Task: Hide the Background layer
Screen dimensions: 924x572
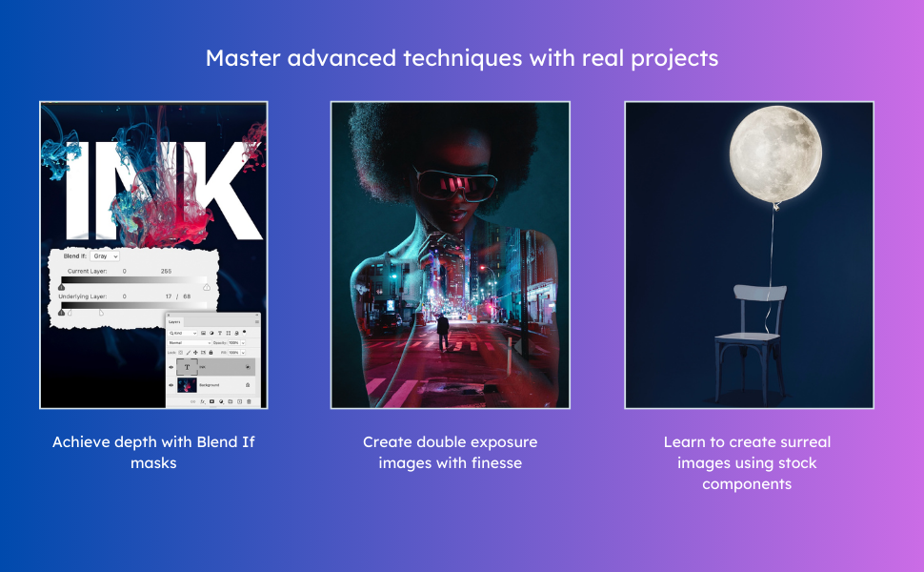Action: pyautogui.click(x=171, y=385)
